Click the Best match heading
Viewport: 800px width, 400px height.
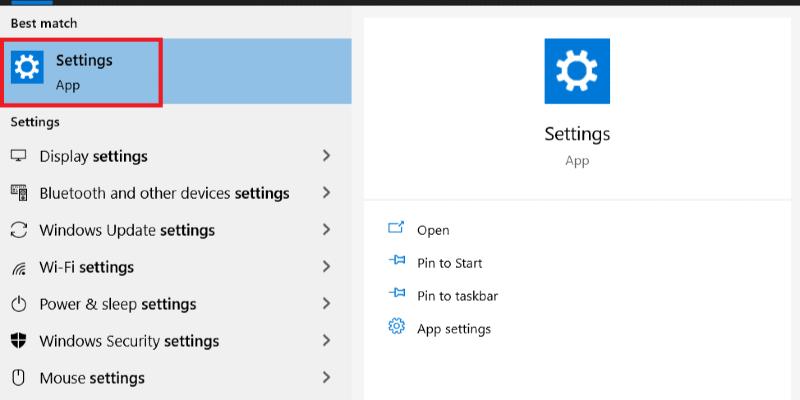pos(44,23)
